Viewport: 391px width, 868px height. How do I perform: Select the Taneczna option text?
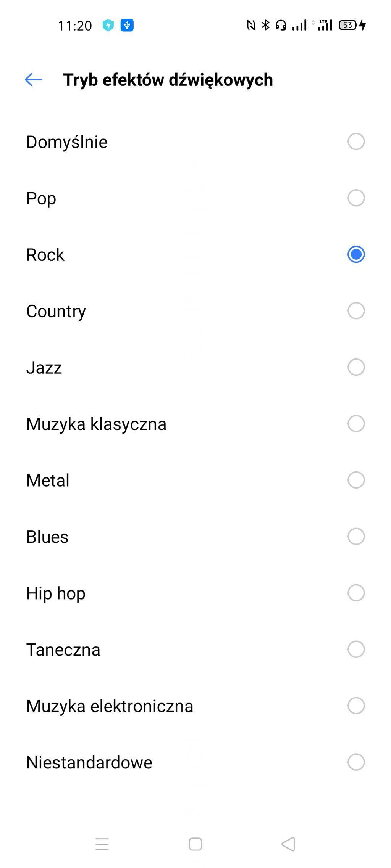click(x=63, y=650)
